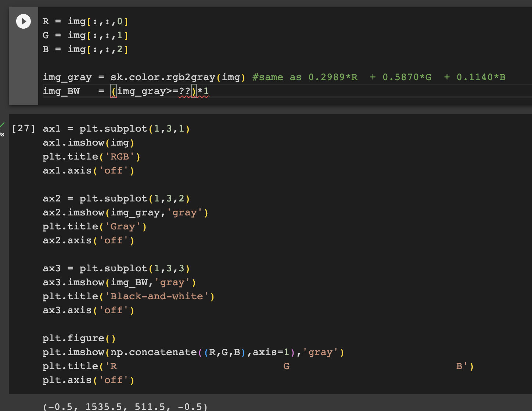
Task: Click the B') at the title line end
Action: tap(465, 366)
